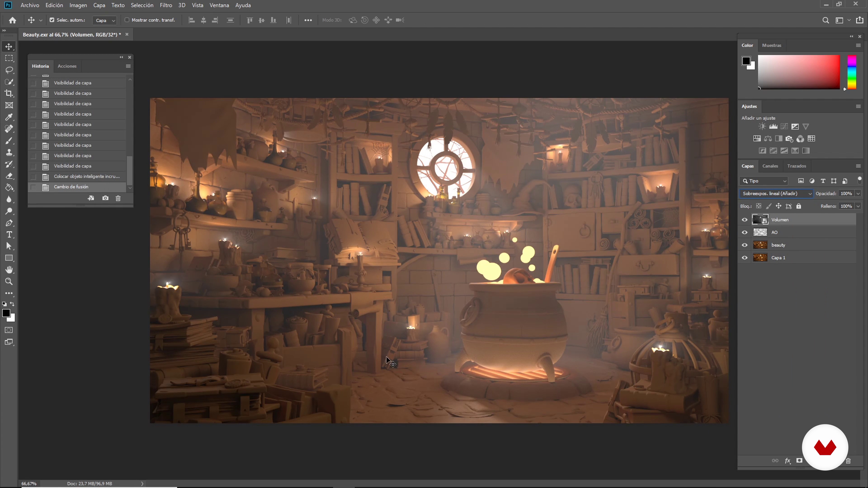Viewport: 868px width, 488px height.
Task: Open Historia panel options menu
Action: click(128, 66)
